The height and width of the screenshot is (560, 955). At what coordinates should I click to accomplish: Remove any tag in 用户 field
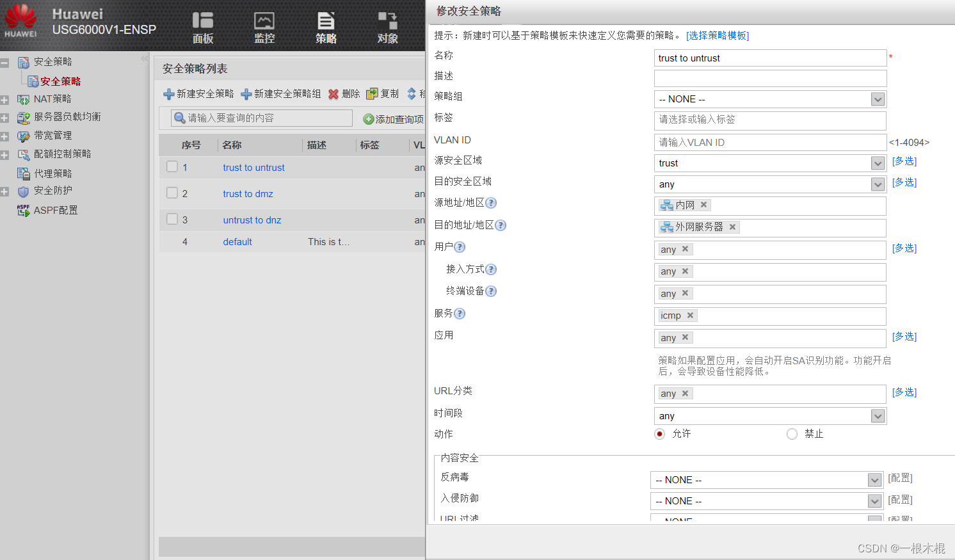point(685,248)
